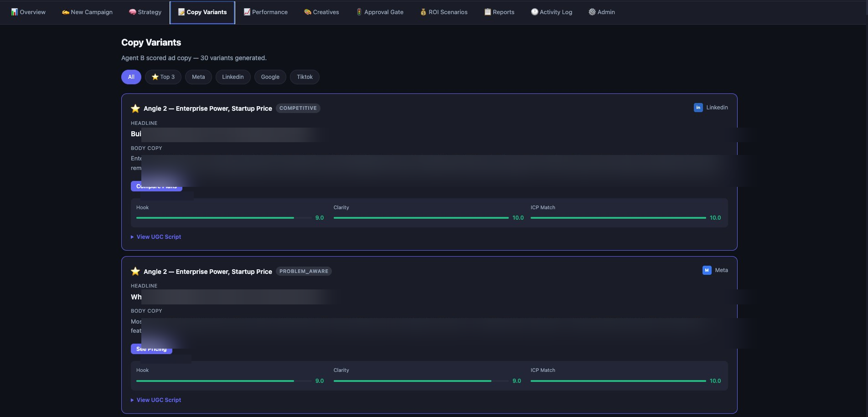Go to Approval Gate tab
868x417 pixels.
point(380,12)
